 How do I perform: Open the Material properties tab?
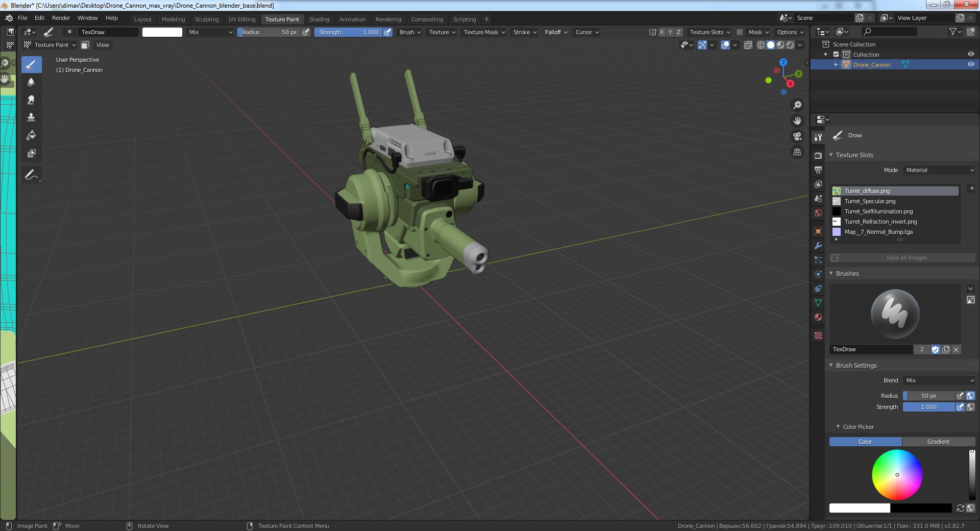[818, 317]
